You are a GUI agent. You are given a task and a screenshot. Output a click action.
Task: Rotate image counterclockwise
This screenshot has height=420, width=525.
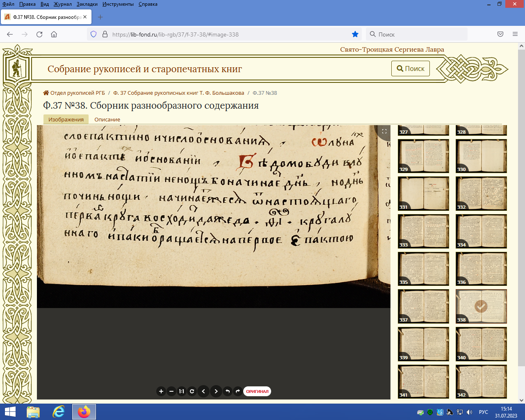(228, 391)
